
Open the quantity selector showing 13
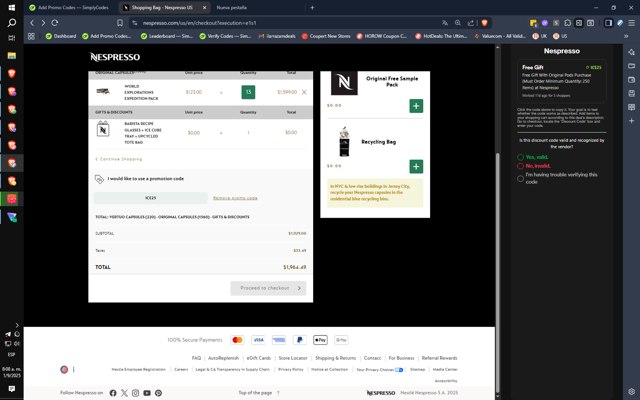pos(248,92)
